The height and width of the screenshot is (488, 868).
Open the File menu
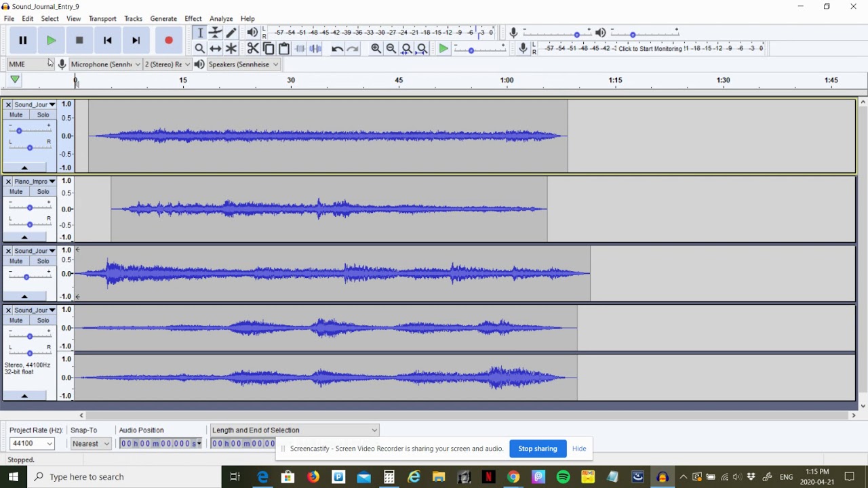(x=9, y=19)
